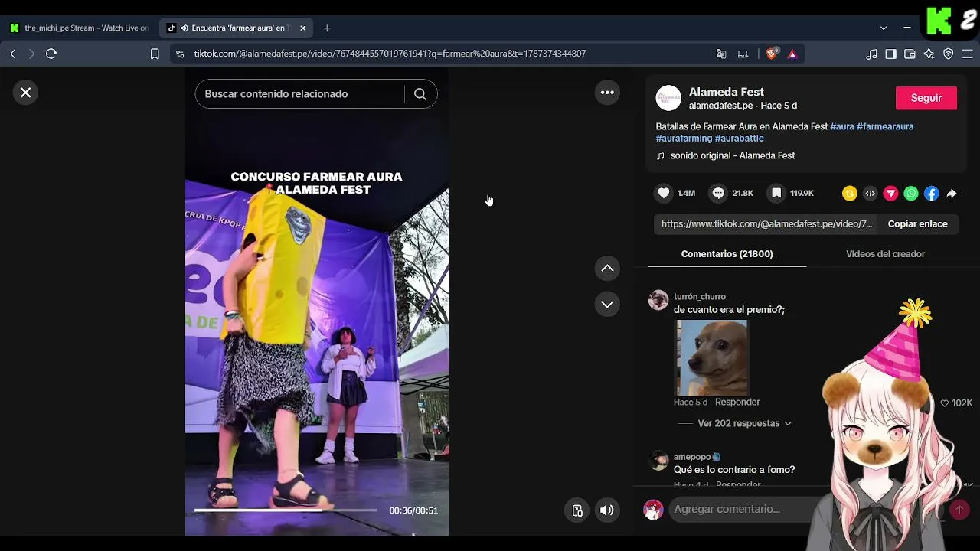
Task: Open the #aurabattle hashtag link
Action: (x=740, y=139)
